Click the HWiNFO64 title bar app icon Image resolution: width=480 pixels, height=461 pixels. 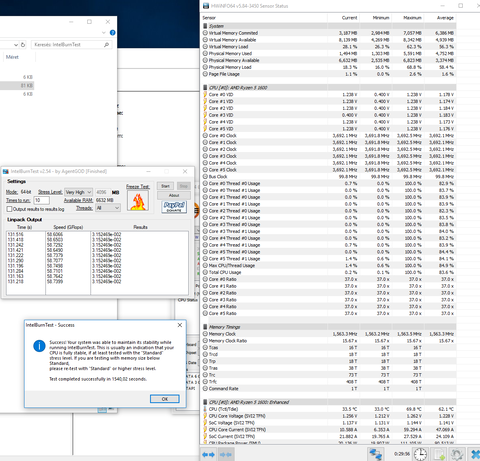206,6
